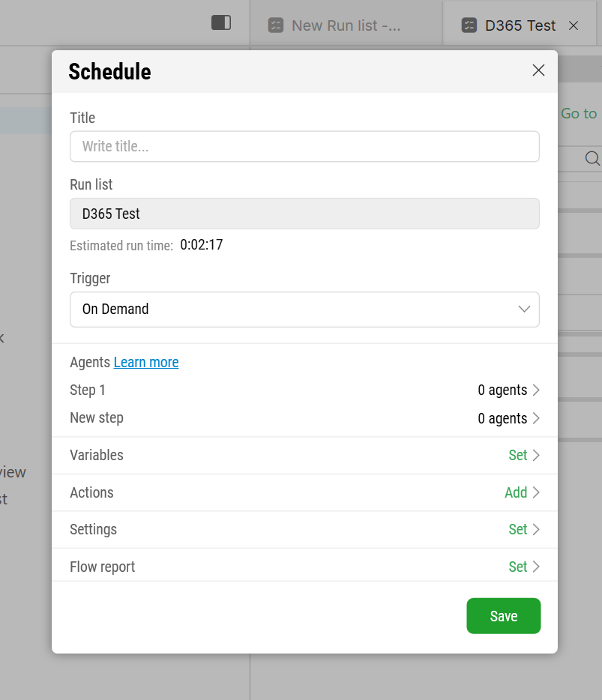
Task: Open Flow report Set option
Action: point(524,567)
